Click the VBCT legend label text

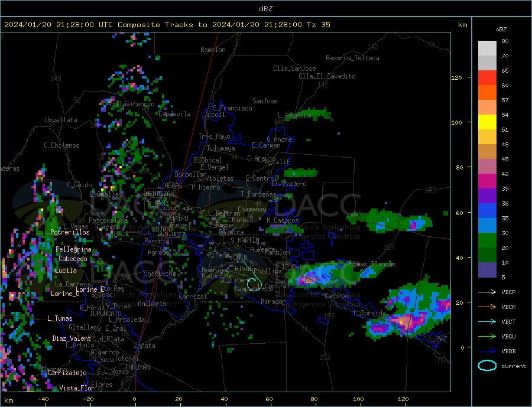[508, 321]
